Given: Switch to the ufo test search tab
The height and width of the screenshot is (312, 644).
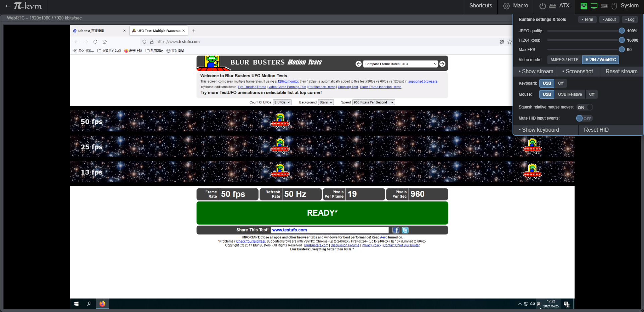Looking at the screenshot, I should click(x=100, y=31).
